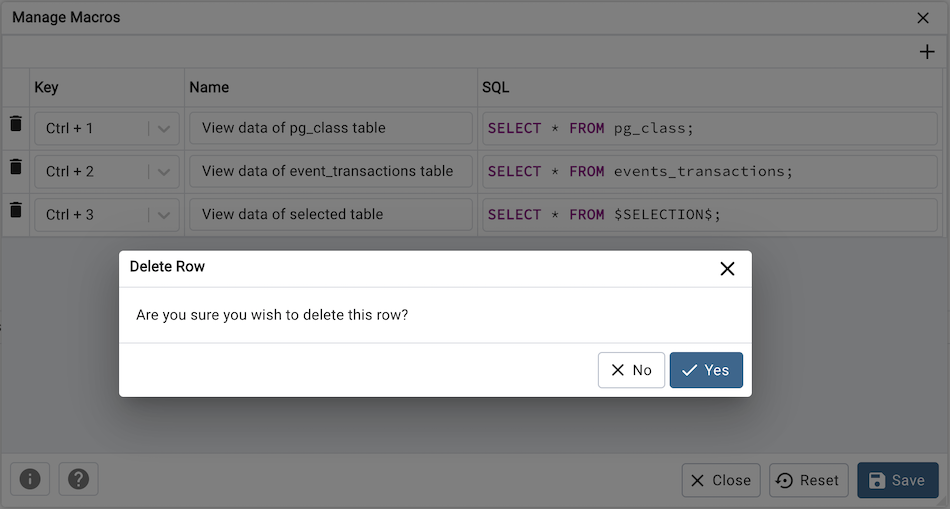The image size is (950, 509).
Task: Edit the SQL for events_transactions query
Action: (x=710, y=171)
